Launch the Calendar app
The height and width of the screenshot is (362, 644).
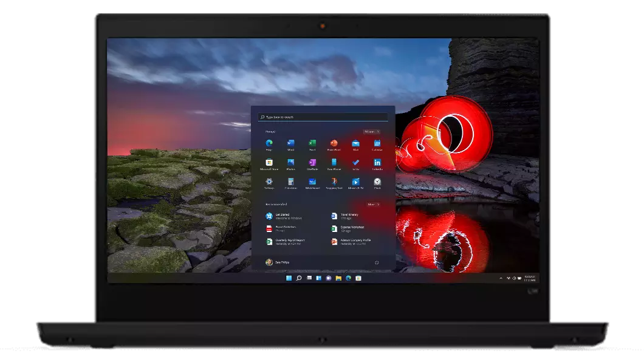377,144
